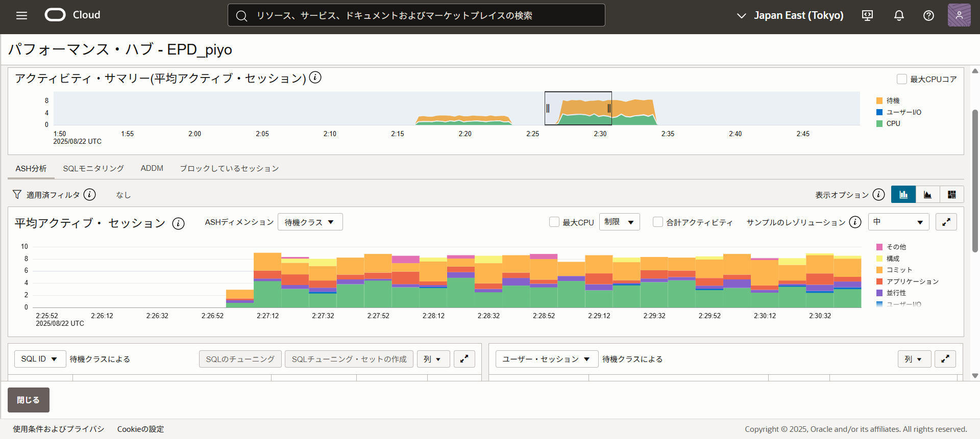Open the ユーザー・セッション dropdown
This screenshot has height=439, width=980.
point(546,359)
